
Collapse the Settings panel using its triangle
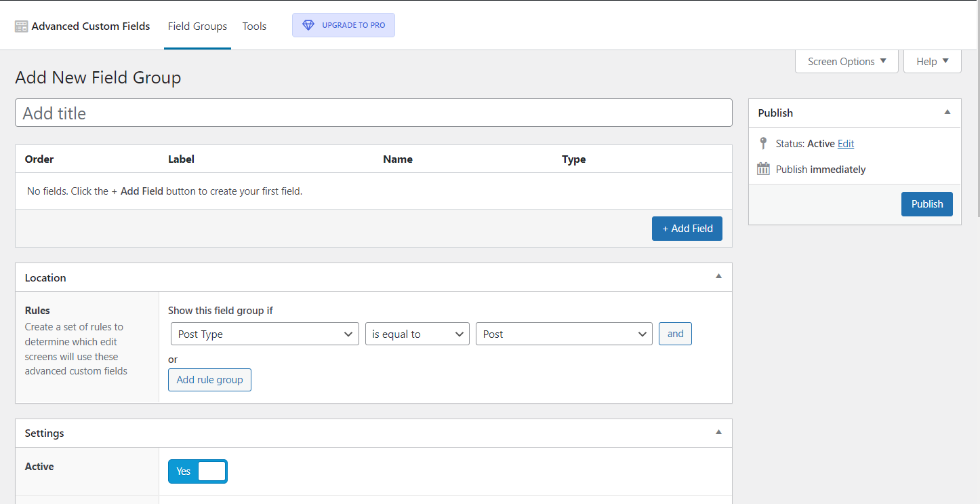tap(718, 432)
